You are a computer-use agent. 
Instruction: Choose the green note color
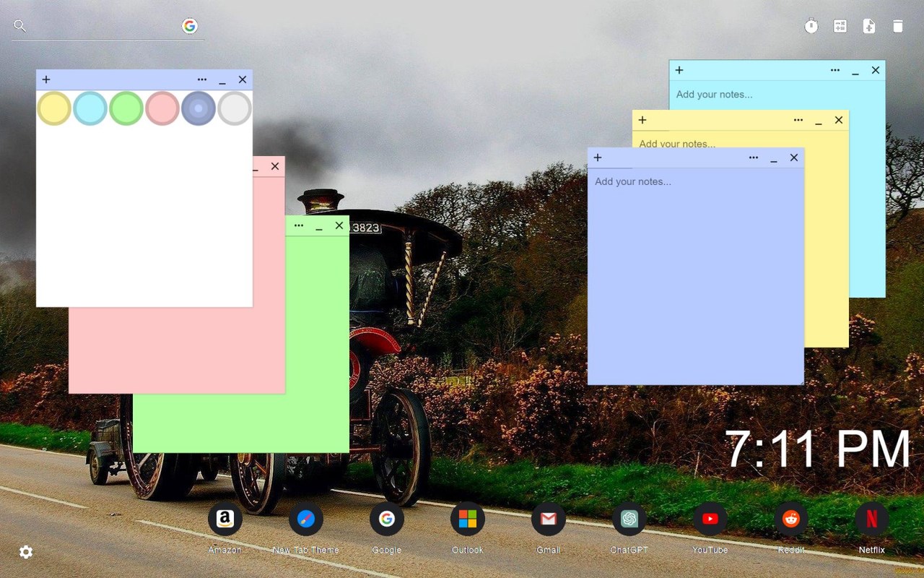[x=126, y=108]
